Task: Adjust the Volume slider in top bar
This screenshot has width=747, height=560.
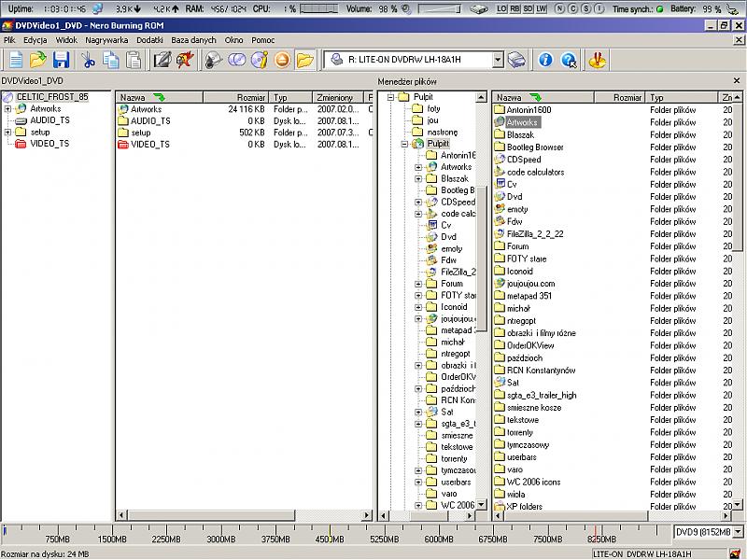Action: 439,9
